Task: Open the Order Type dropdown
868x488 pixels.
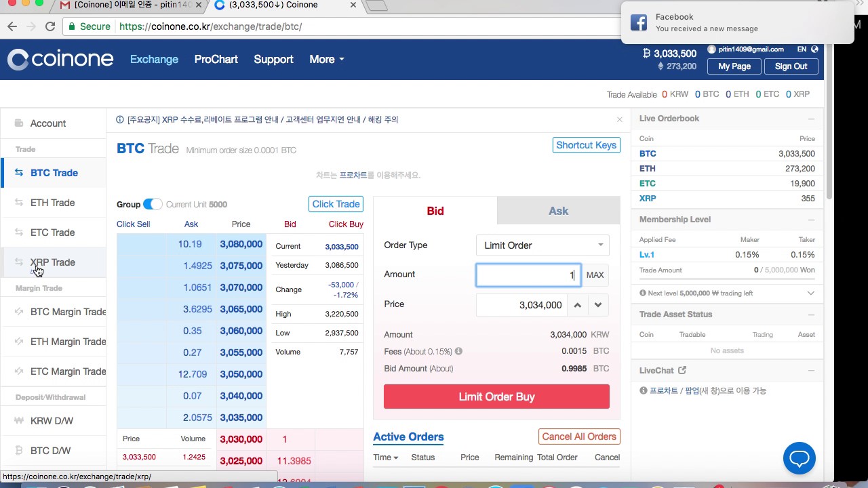Action: 542,245
